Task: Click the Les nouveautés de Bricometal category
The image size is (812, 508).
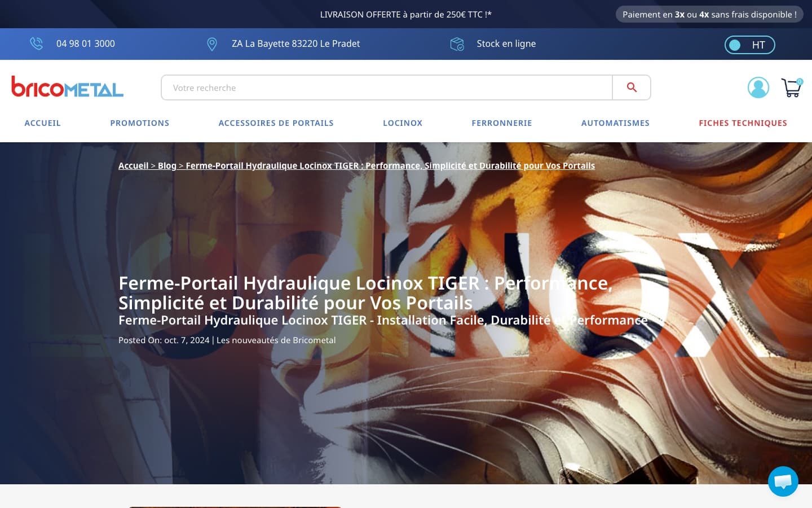Action: click(276, 340)
